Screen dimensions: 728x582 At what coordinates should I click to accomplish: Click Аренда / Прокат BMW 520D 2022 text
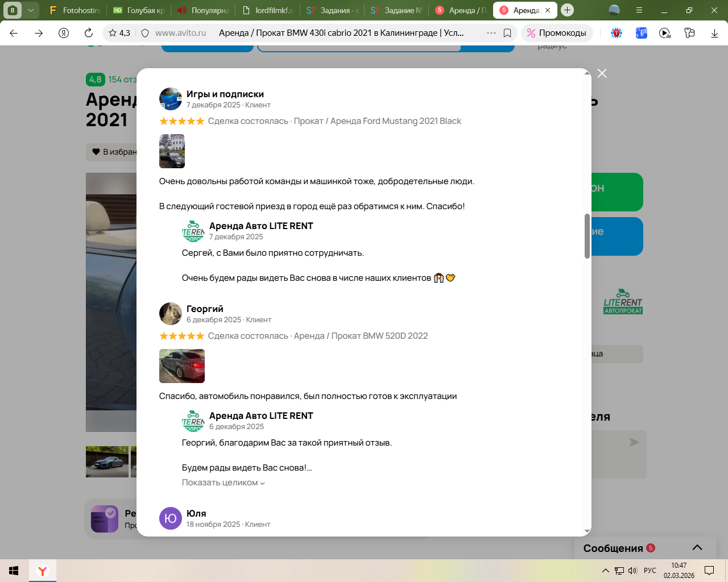[361, 336]
